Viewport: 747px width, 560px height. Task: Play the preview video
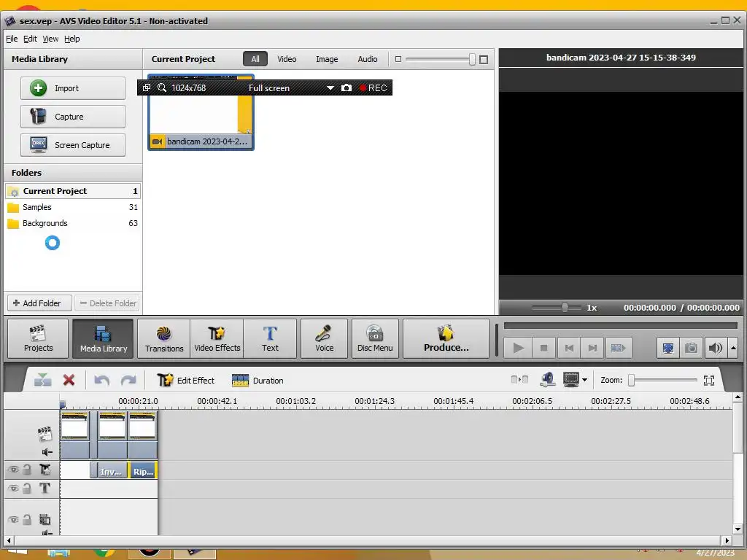click(x=519, y=348)
